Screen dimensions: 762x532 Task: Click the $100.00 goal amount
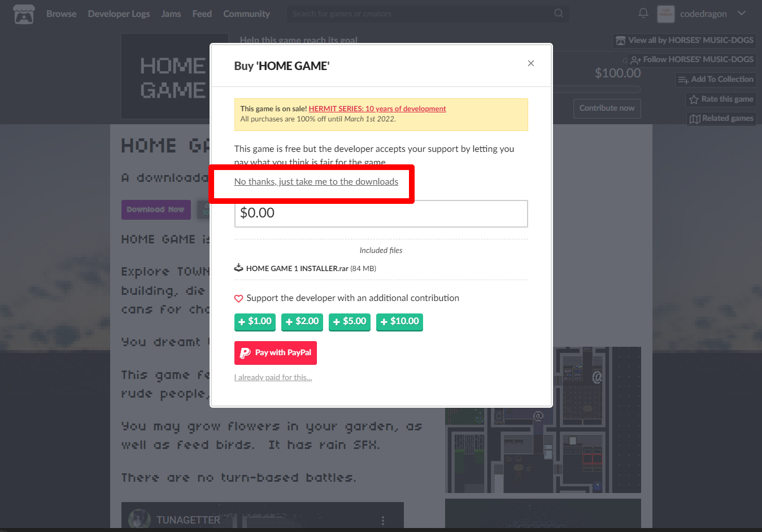(x=617, y=73)
